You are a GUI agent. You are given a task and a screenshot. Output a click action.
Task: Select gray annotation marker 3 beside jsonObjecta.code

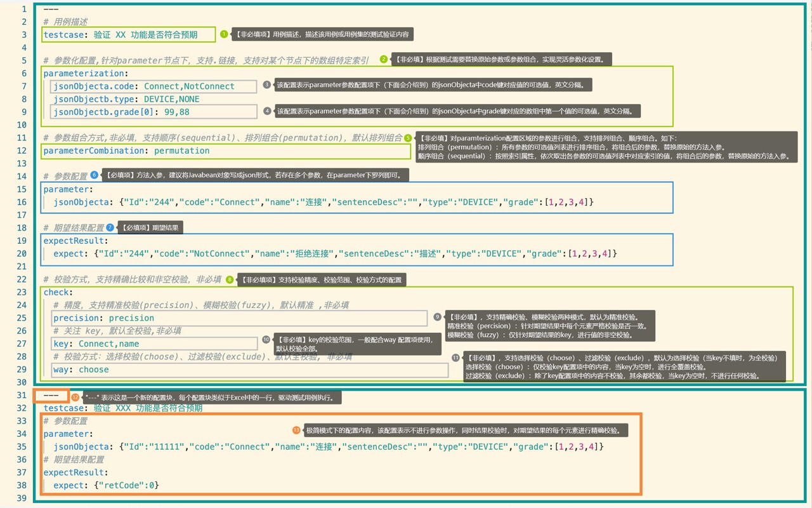(x=267, y=84)
